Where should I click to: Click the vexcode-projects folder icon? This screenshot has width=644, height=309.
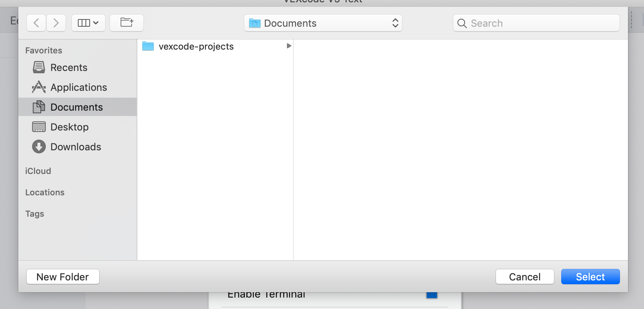click(x=148, y=47)
